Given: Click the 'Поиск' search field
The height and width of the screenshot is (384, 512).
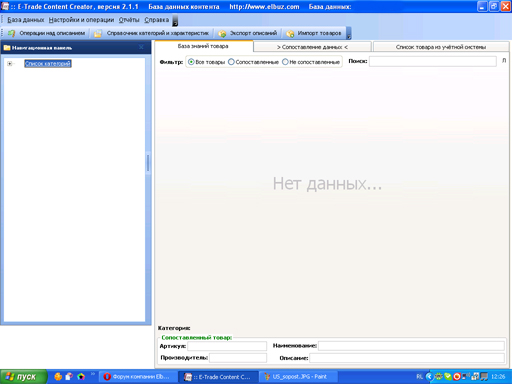Looking at the screenshot, I should (433, 61).
